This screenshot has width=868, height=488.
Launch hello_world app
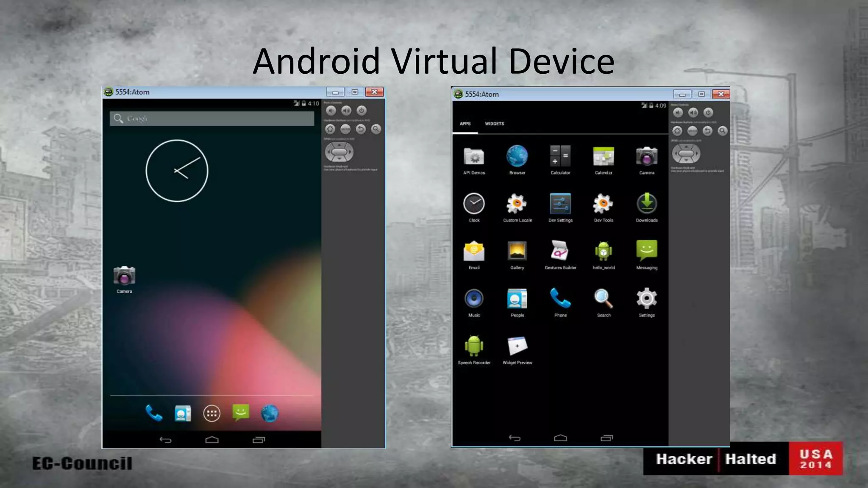(x=604, y=255)
